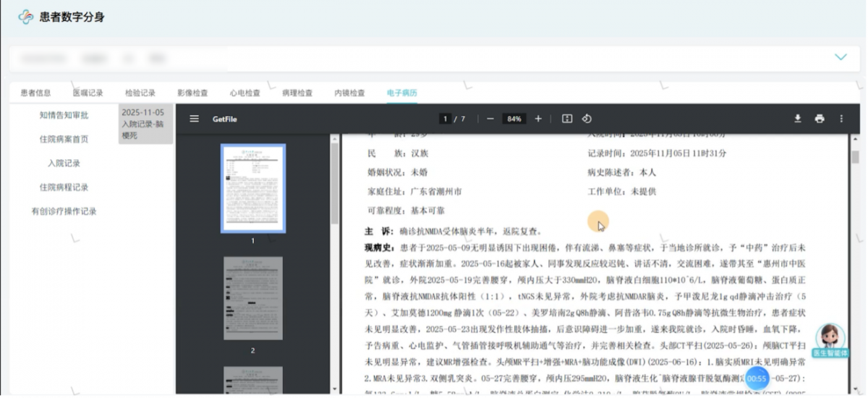
Task: Open the 医生智能体 assistant avatar
Action: coord(830,338)
